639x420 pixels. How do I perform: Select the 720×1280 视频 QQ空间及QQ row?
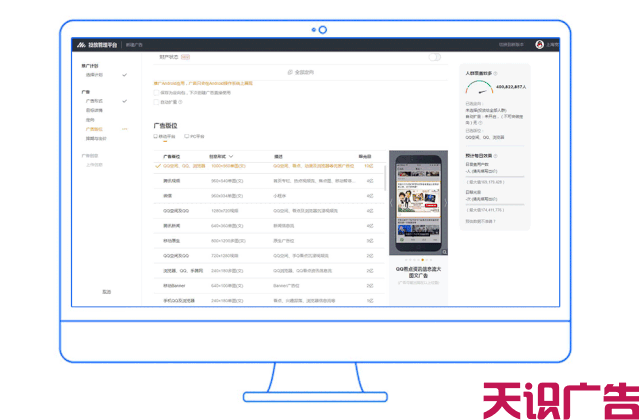tap(269, 256)
